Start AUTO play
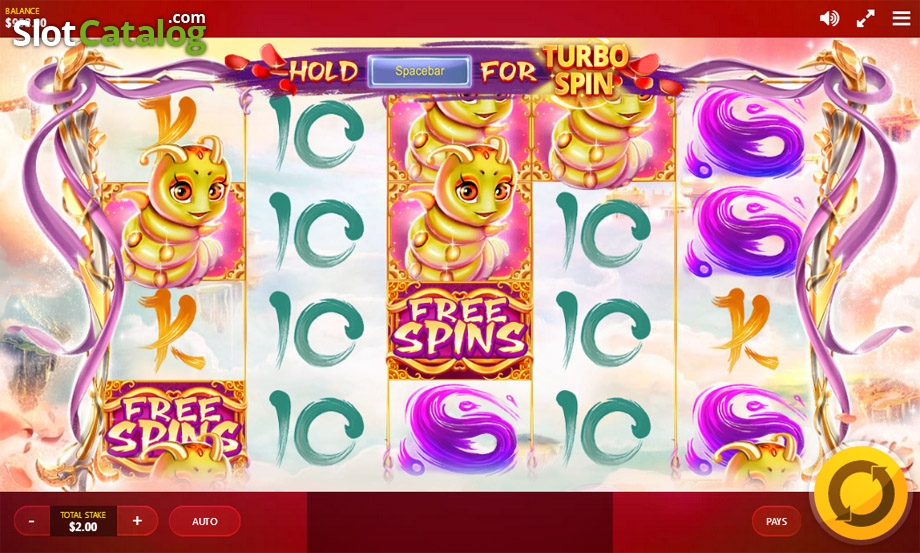920x553 pixels. point(205,521)
